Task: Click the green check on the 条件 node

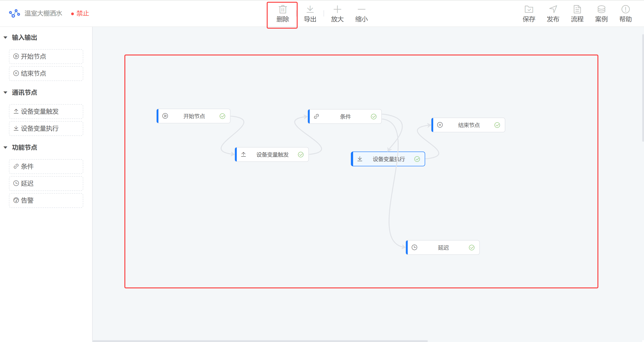Action: pyautogui.click(x=373, y=117)
